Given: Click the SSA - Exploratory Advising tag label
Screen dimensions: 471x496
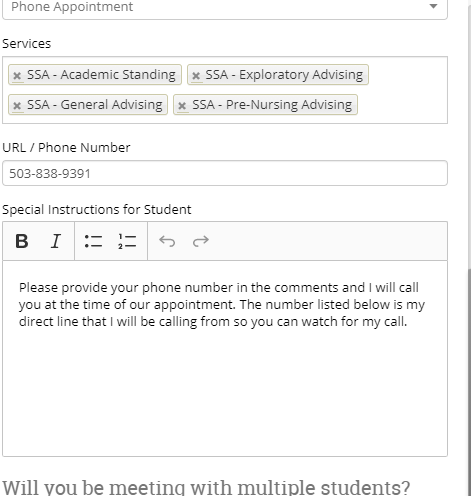Looking at the screenshot, I should point(284,75).
